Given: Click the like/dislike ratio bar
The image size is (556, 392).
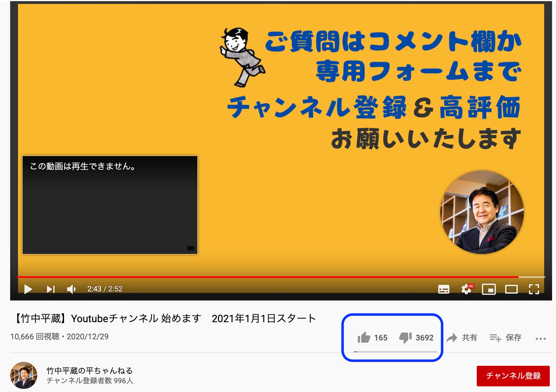Looking at the screenshot, I should [x=396, y=352].
